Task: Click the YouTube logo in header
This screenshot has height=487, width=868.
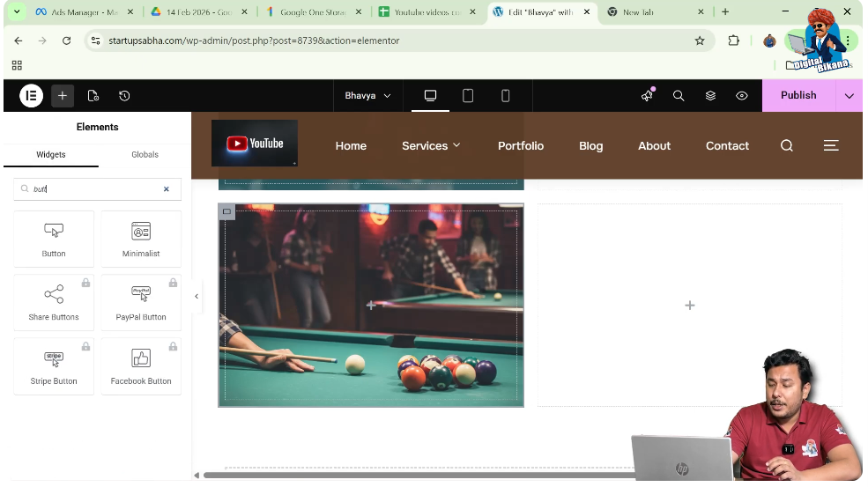Action: 255,144
